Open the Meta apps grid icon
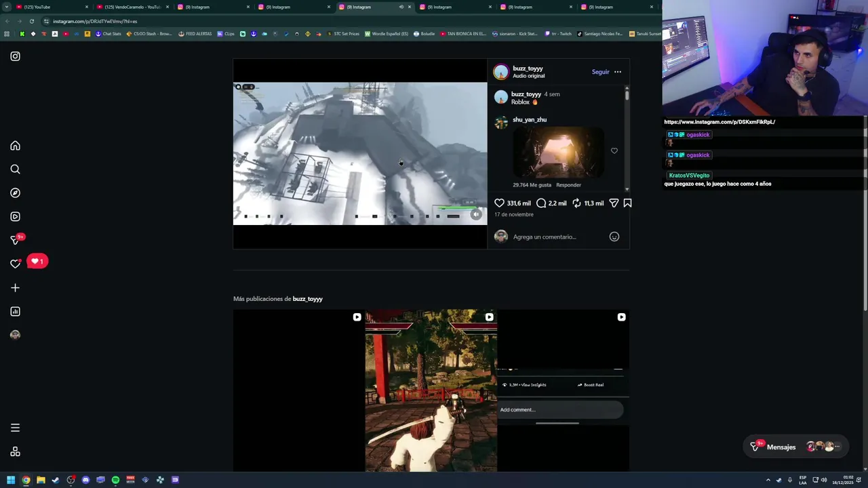868x488 pixels. pyautogui.click(x=15, y=452)
